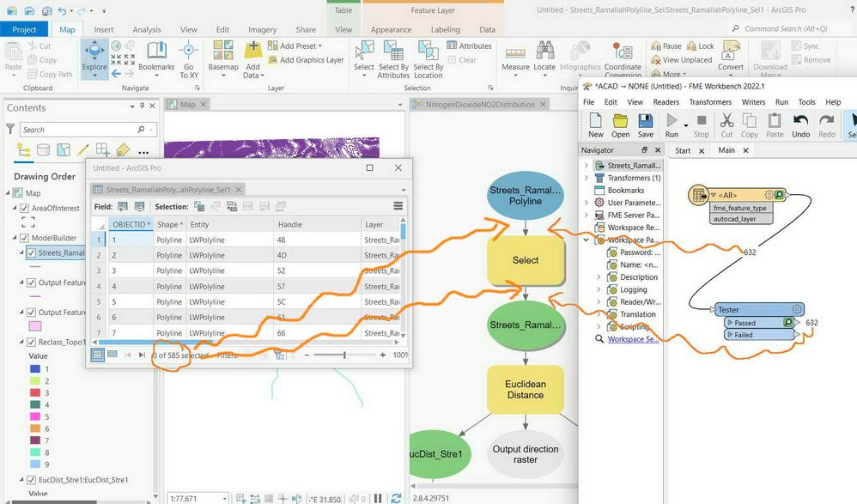Expand the Passed port of Tester
This screenshot has height=504, width=857.
730,323
